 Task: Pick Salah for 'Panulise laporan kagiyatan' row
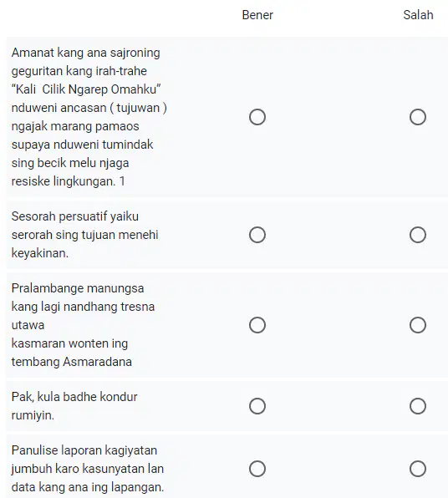[418, 469]
